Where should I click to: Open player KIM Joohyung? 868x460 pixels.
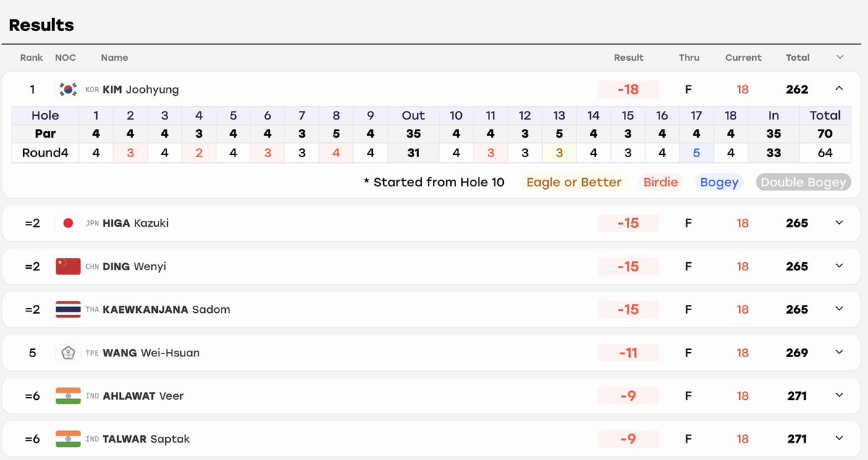(140, 89)
